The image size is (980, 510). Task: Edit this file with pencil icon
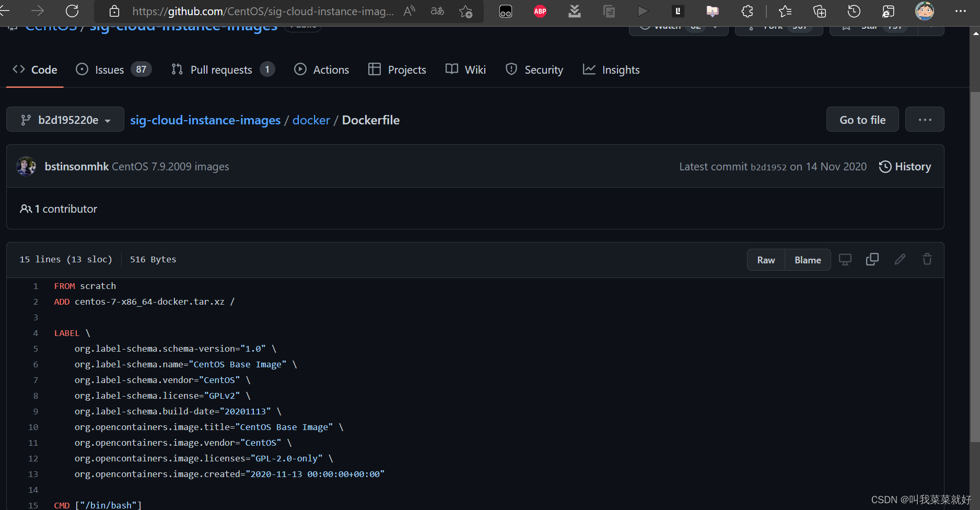[900, 259]
